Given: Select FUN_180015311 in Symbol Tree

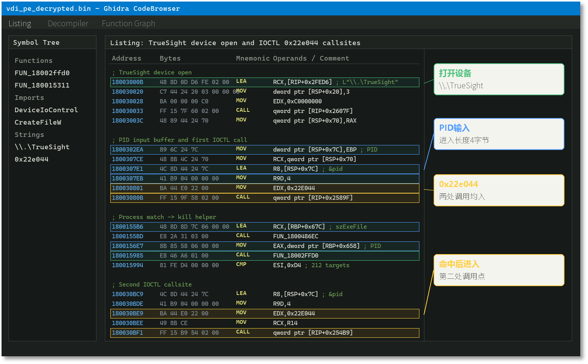Looking at the screenshot, I should pos(42,85).
